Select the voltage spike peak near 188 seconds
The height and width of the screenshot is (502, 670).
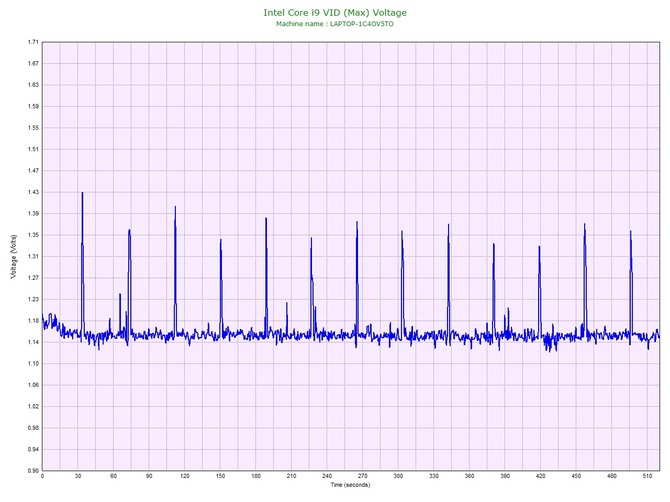[x=266, y=219]
